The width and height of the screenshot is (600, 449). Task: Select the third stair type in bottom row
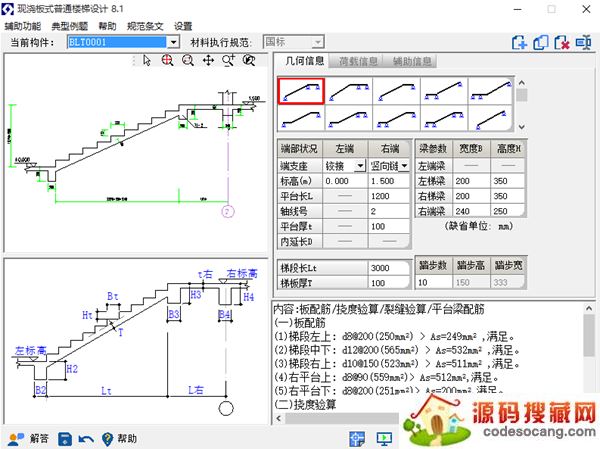(396, 118)
